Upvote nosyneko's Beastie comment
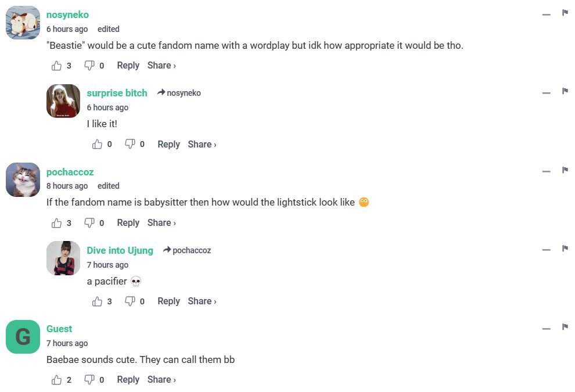 57,66
